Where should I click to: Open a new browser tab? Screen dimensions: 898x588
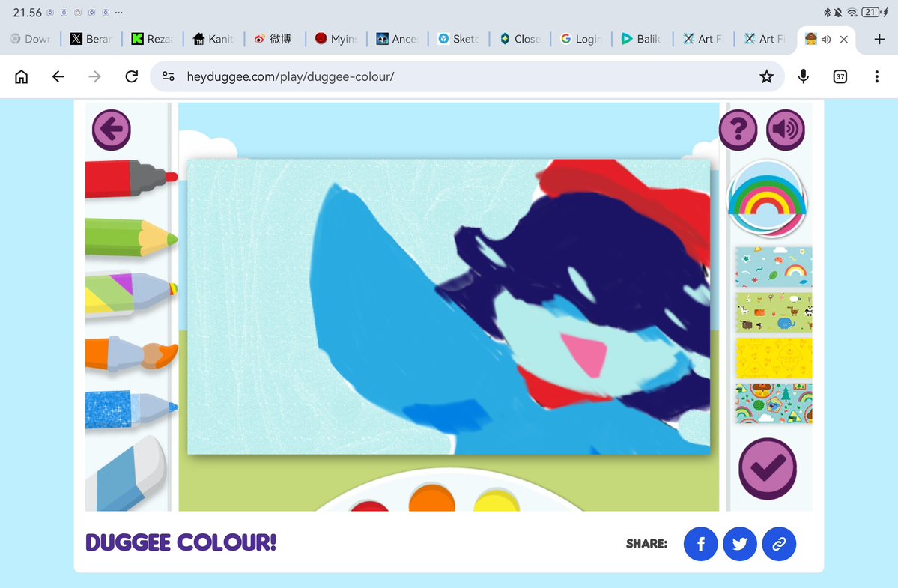pyautogui.click(x=880, y=39)
